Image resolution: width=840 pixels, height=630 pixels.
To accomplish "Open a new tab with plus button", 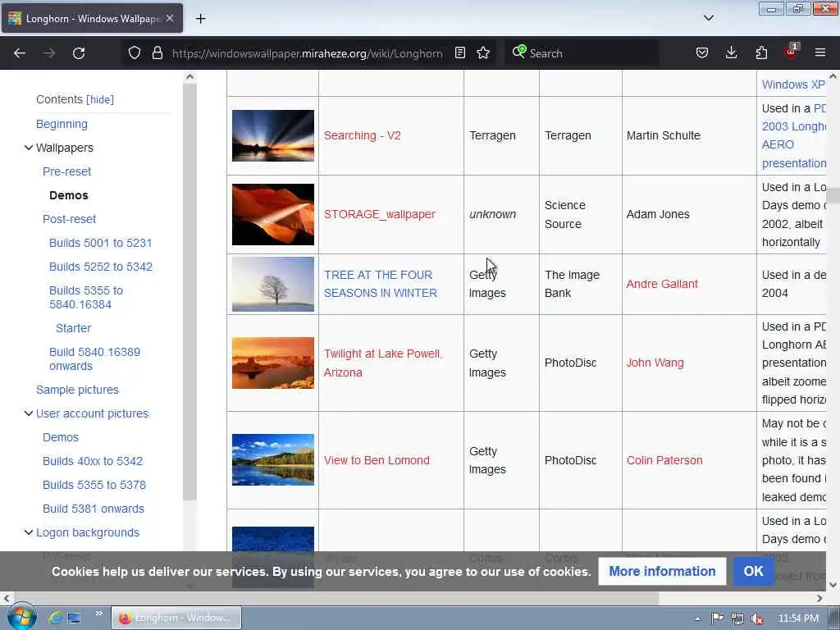I will click(x=200, y=19).
